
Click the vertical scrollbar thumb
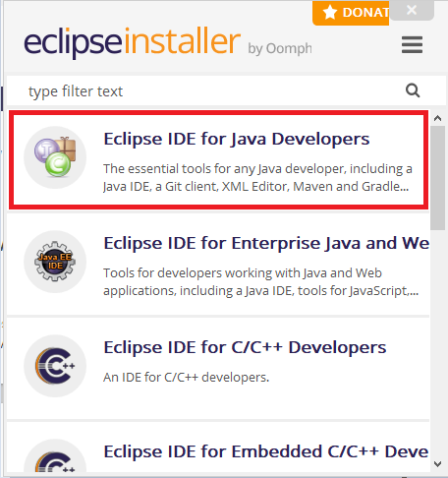coord(437,178)
